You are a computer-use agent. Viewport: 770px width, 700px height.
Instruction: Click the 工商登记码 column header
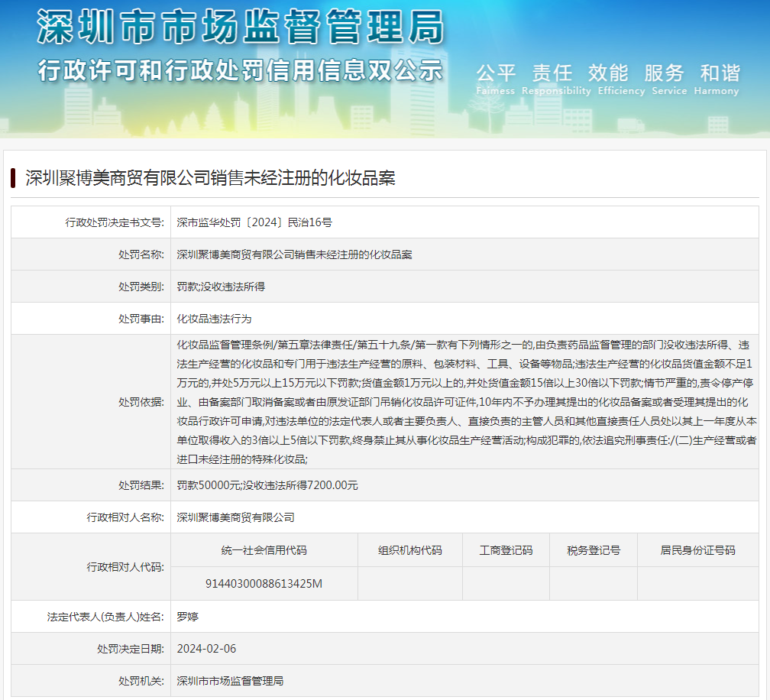click(506, 550)
